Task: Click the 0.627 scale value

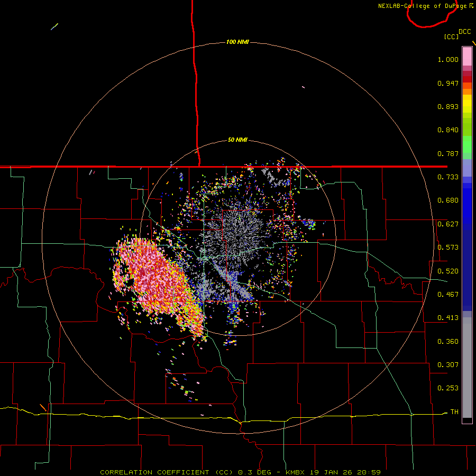Action: point(448,224)
